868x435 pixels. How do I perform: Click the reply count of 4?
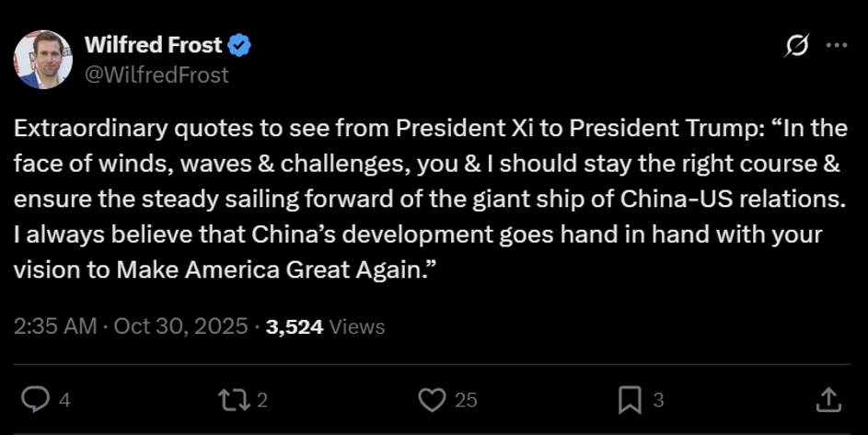coord(64,400)
